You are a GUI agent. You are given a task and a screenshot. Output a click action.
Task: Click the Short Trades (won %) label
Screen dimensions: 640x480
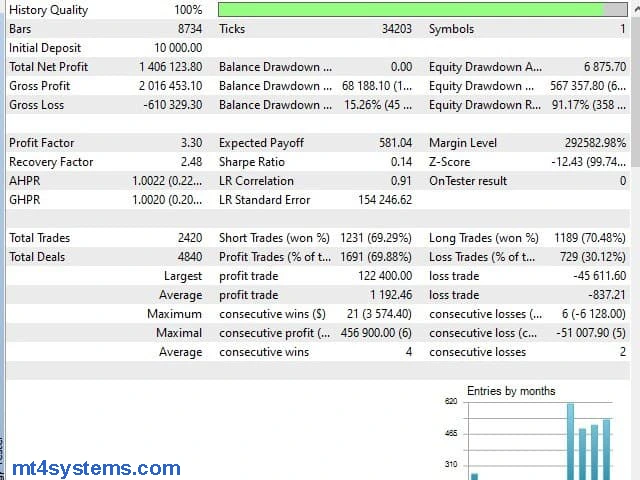tap(274, 238)
